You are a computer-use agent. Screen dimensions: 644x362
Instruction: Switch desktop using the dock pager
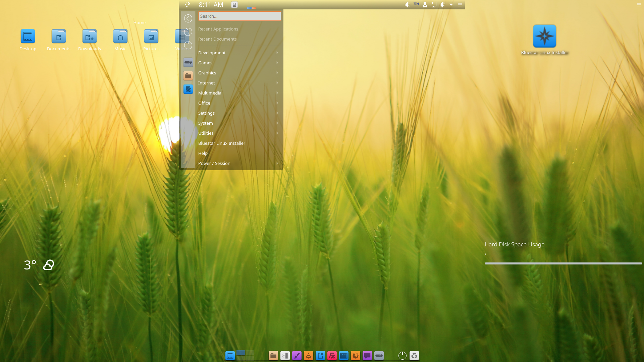245,355
